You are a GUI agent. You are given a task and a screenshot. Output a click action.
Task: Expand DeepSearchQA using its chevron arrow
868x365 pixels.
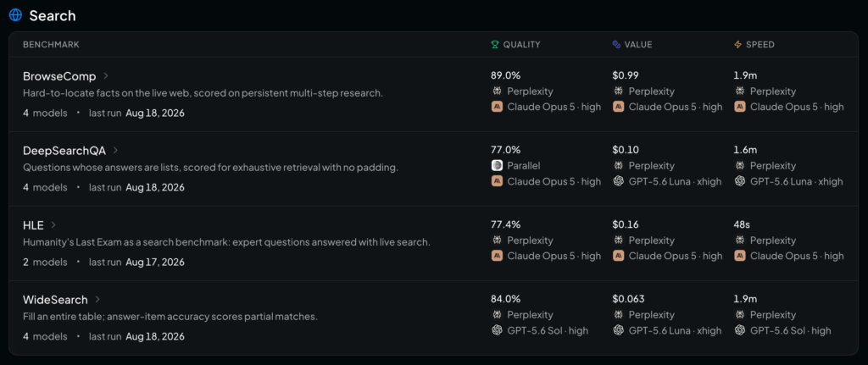[115, 150]
